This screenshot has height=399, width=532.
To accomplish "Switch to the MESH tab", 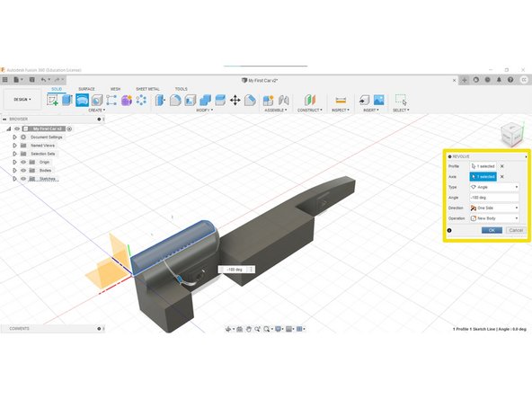I will [115, 89].
